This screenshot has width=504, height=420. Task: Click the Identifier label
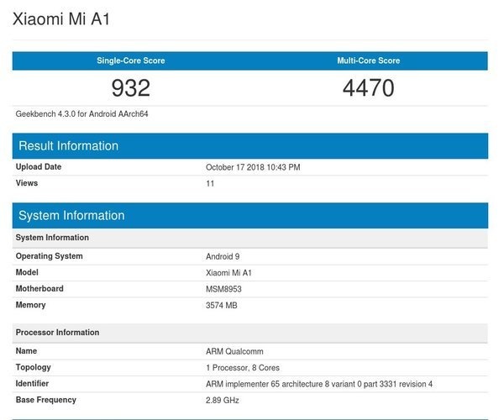(x=32, y=383)
